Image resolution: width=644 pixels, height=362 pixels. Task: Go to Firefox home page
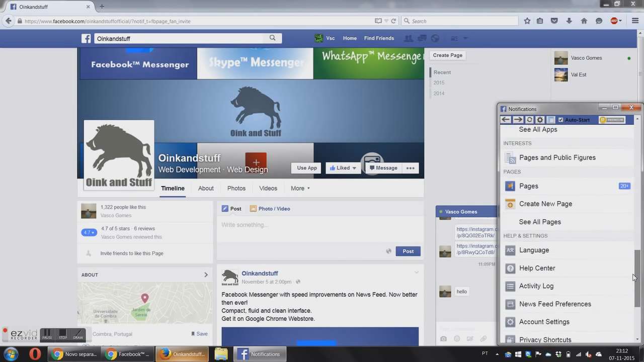click(584, 21)
